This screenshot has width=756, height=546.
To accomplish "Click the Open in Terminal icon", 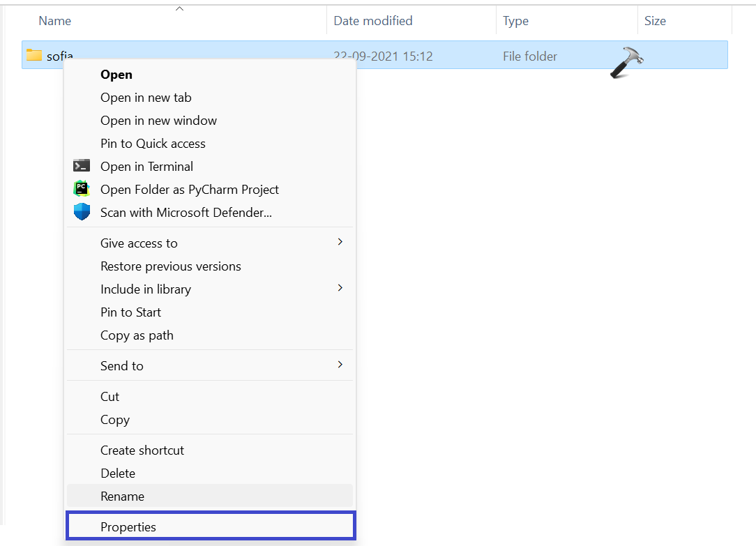I will [x=82, y=166].
